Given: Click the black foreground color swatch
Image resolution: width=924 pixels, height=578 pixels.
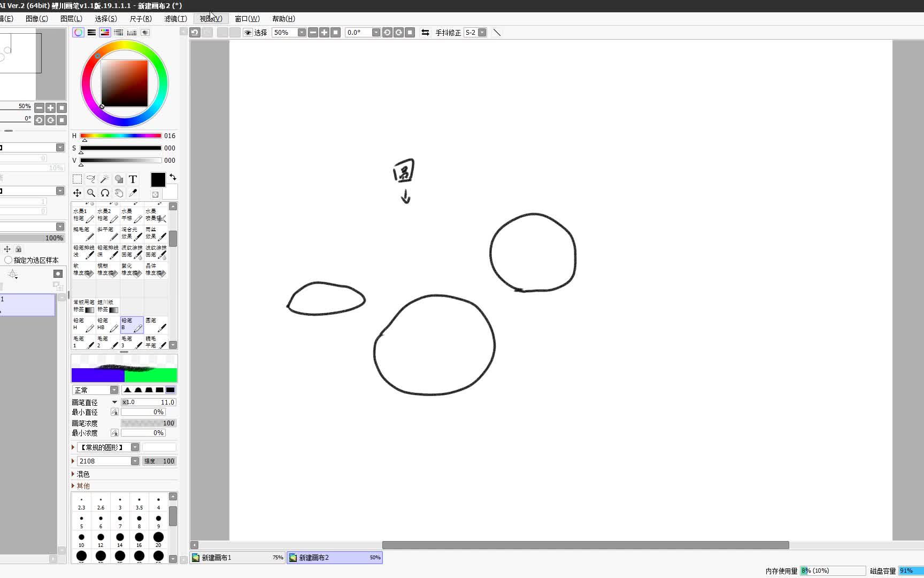Looking at the screenshot, I should pyautogui.click(x=158, y=180).
